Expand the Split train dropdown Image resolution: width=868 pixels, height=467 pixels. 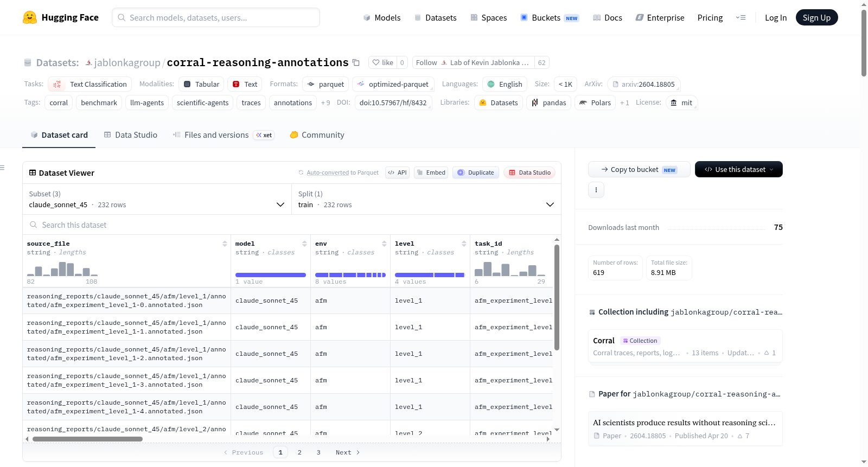(x=426, y=199)
